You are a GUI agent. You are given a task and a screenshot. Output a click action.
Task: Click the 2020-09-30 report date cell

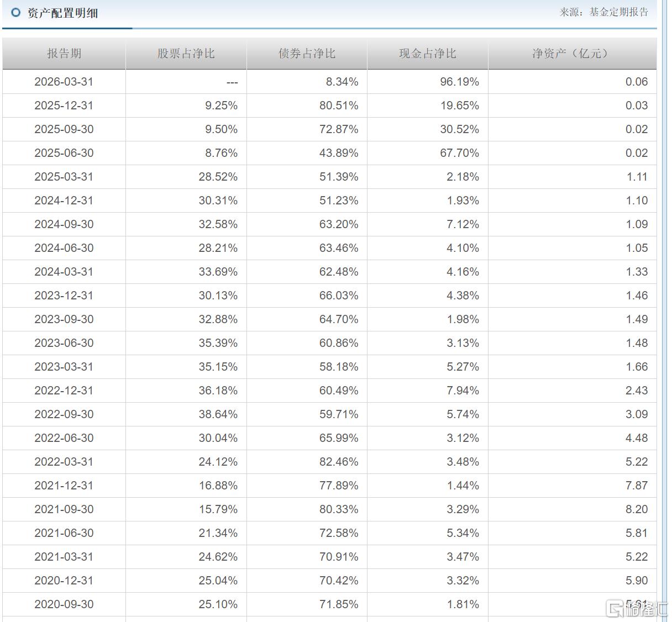tap(64, 604)
